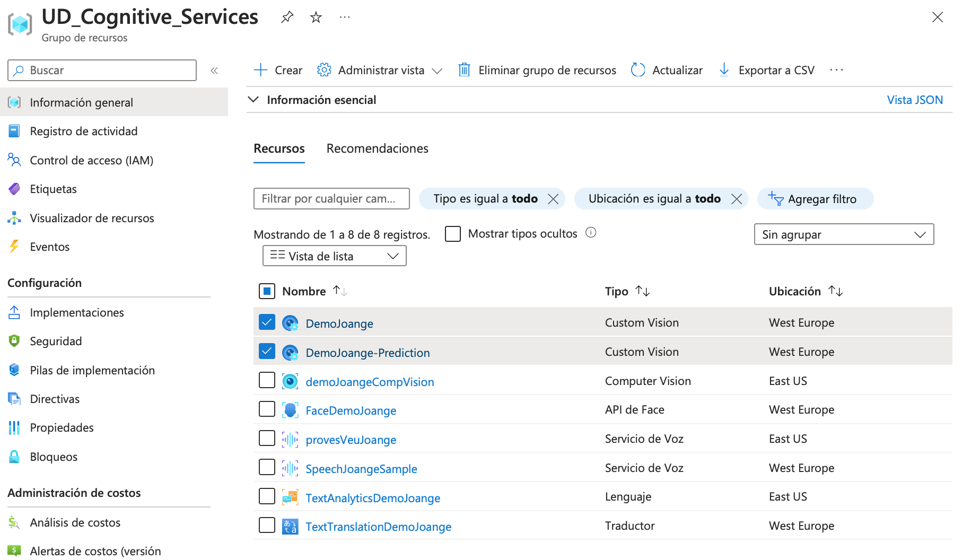This screenshot has height=560, width=962.
Task: Open the TextTranslationDemoJoange resource link
Action: pyautogui.click(x=378, y=527)
